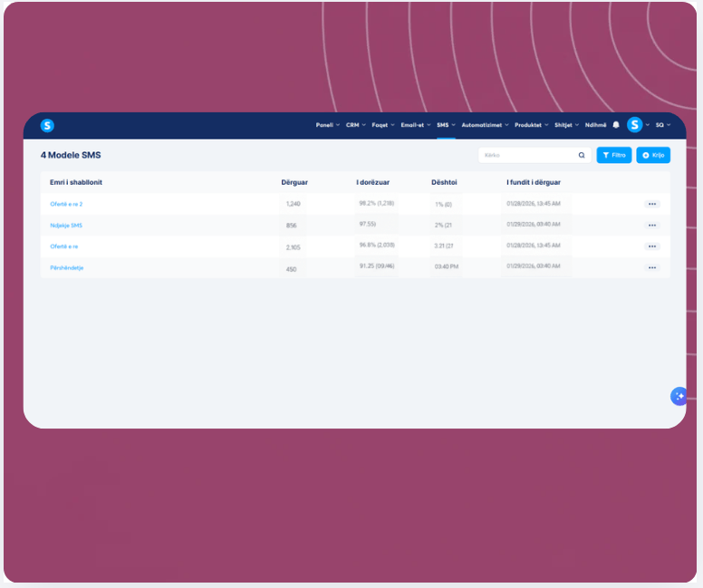Viewport: 703px width, 588px height.
Task: Expand the Email-et menu
Action: (x=416, y=125)
